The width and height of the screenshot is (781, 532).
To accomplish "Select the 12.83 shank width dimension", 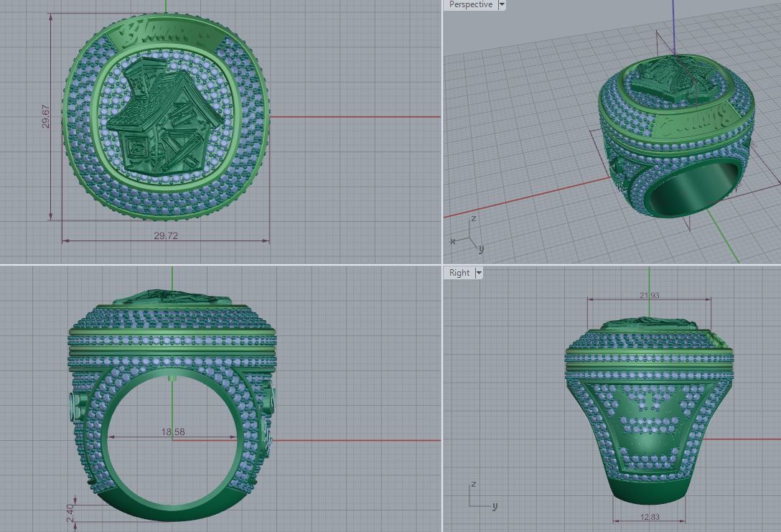I will coord(650,517).
